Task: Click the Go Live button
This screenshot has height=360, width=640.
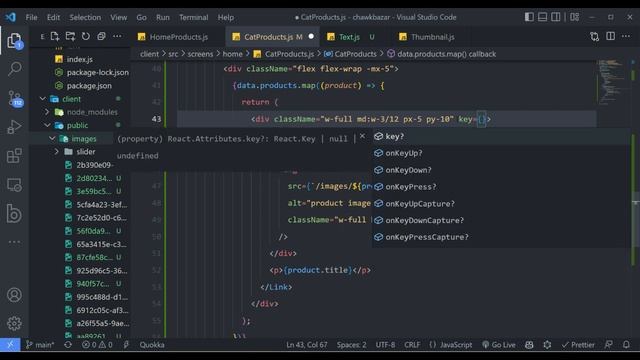Action: pyautogui.click(x=499, y=345)
